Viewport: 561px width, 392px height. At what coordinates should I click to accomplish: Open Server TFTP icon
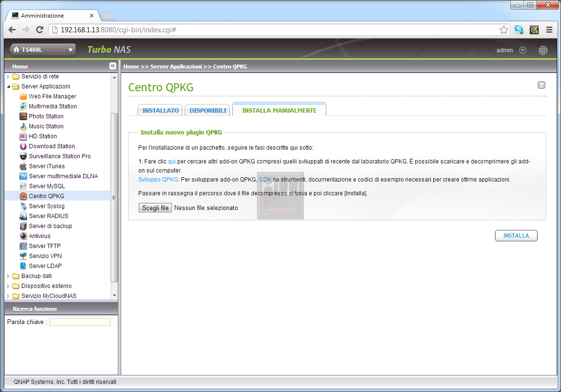coord(23,246)
